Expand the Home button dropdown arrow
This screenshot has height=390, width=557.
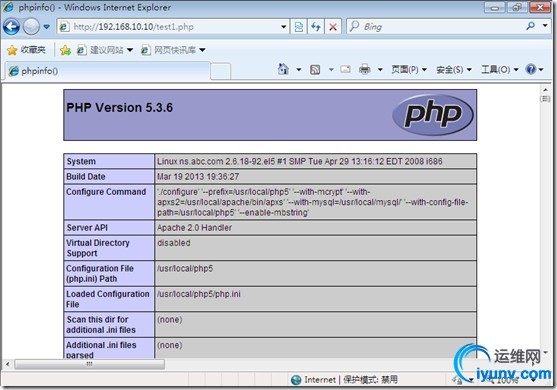(x=299, y=69)
